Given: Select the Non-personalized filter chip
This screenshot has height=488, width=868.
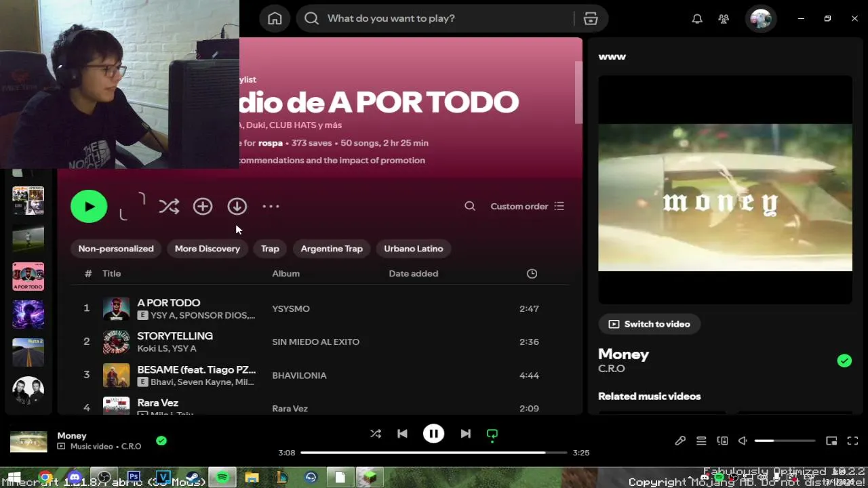Looking at the screenshot, I should (x=116, y=249).
